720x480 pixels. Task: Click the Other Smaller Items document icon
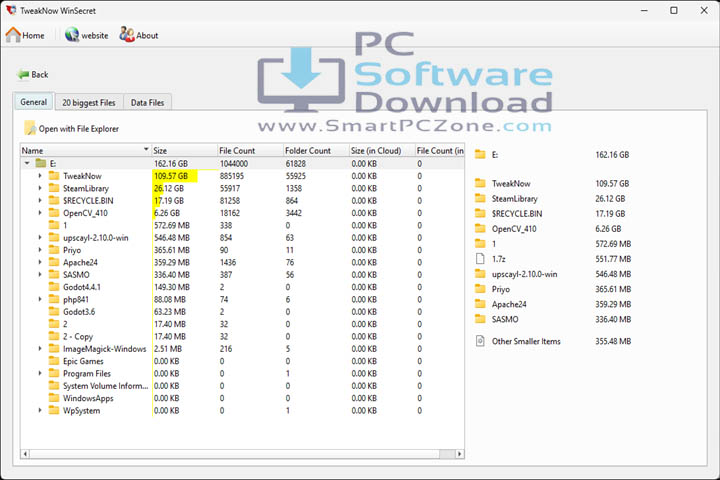pyautogui.click(x=480, y=341)
